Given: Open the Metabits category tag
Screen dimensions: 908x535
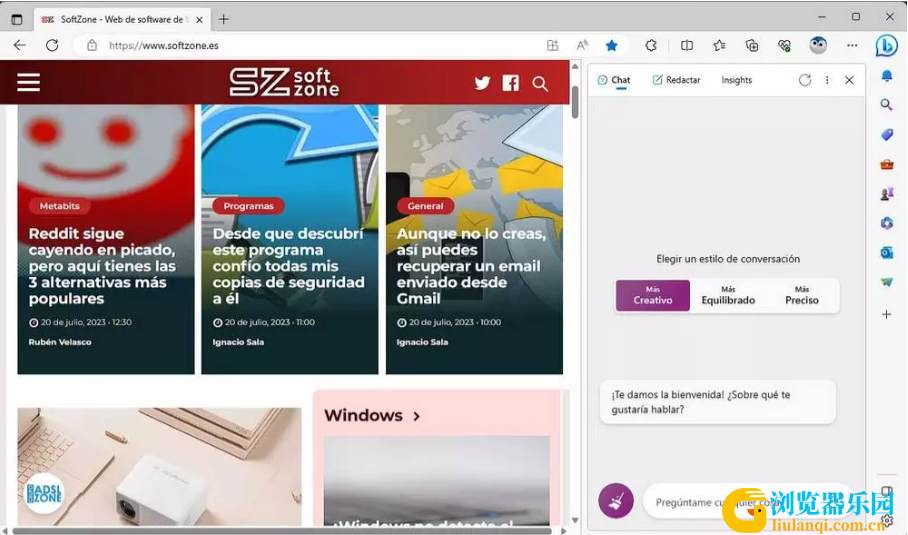Looking at the screenshot, I should 60,206.
